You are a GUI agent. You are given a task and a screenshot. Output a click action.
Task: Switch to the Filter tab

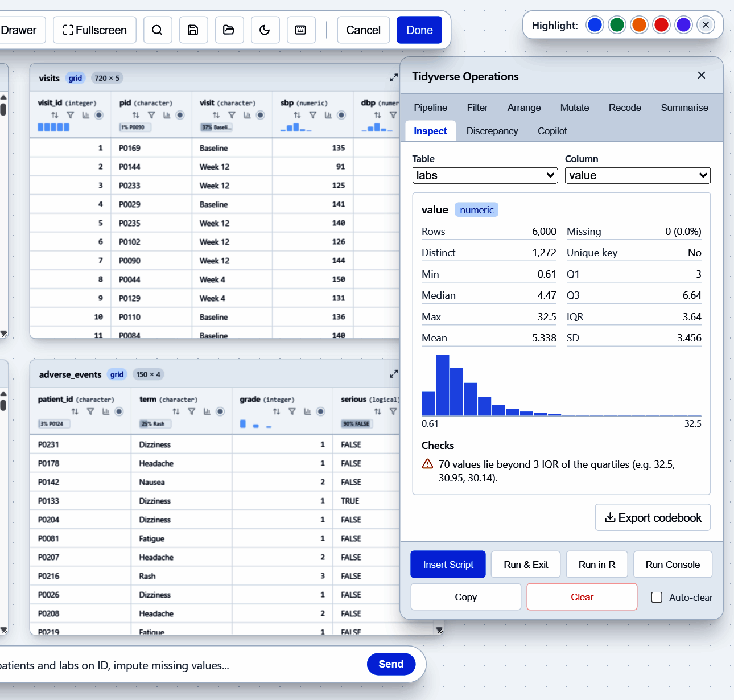477,108
